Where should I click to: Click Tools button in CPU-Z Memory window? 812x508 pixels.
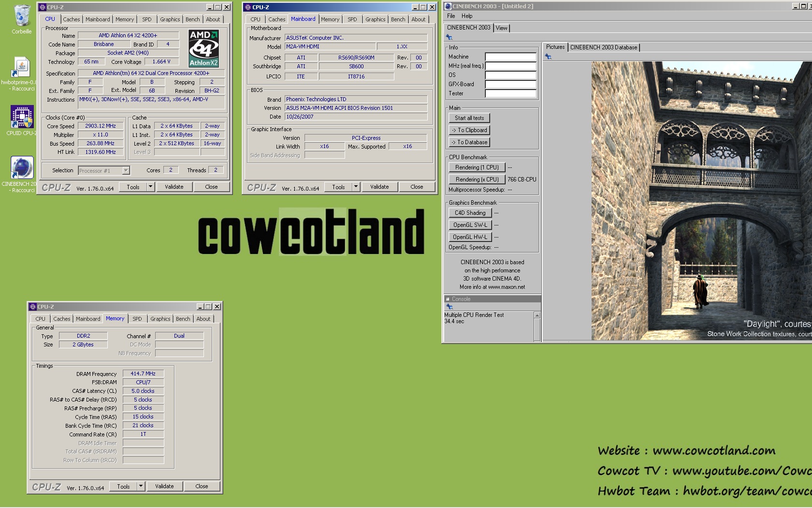[123, 486]
